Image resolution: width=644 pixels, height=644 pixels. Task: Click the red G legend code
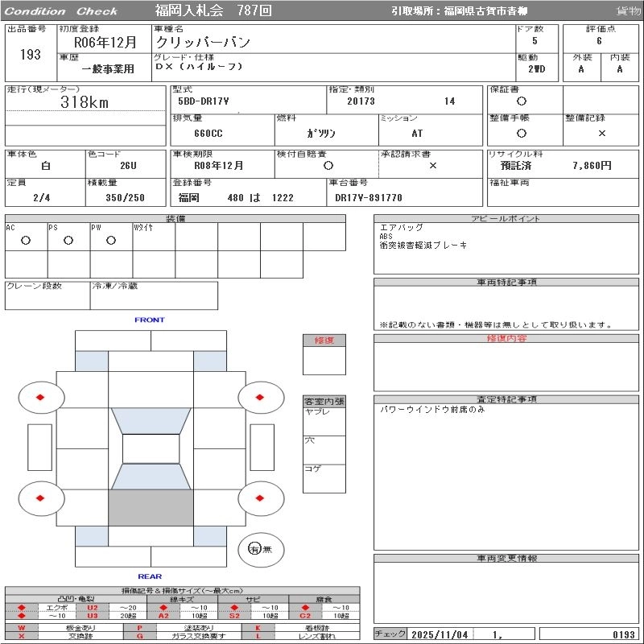click(x=139, y=636)
